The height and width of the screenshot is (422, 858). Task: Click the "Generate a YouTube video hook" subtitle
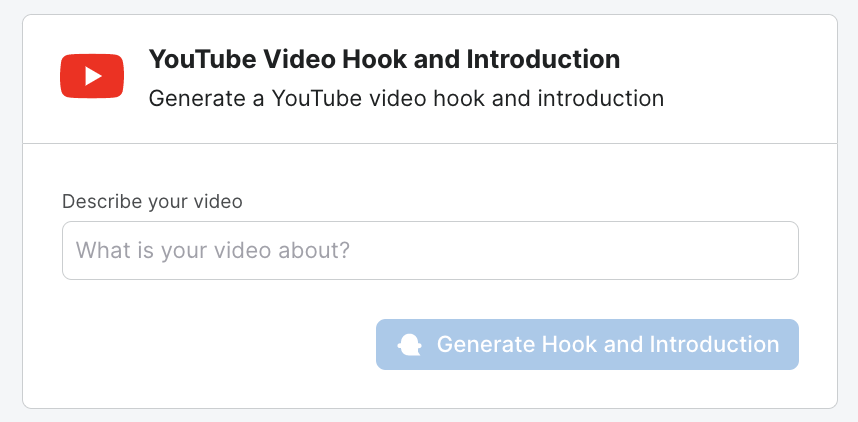coord(406,98)
